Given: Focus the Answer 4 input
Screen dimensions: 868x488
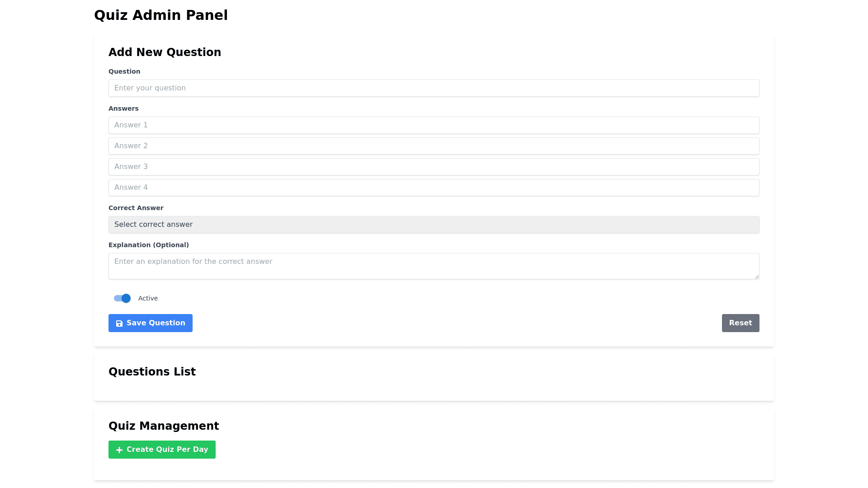Looking at the screenshot, I should click(434, 188).
